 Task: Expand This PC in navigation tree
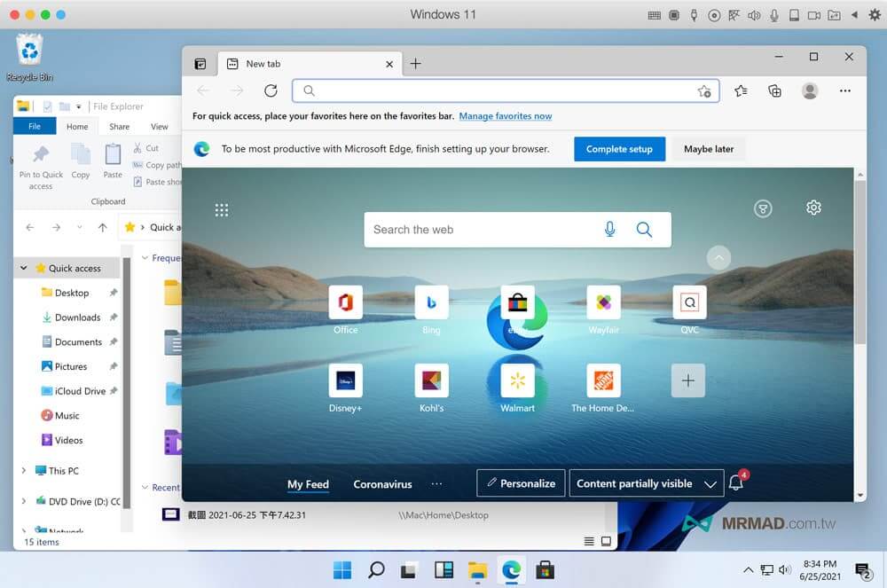[24, 470]
